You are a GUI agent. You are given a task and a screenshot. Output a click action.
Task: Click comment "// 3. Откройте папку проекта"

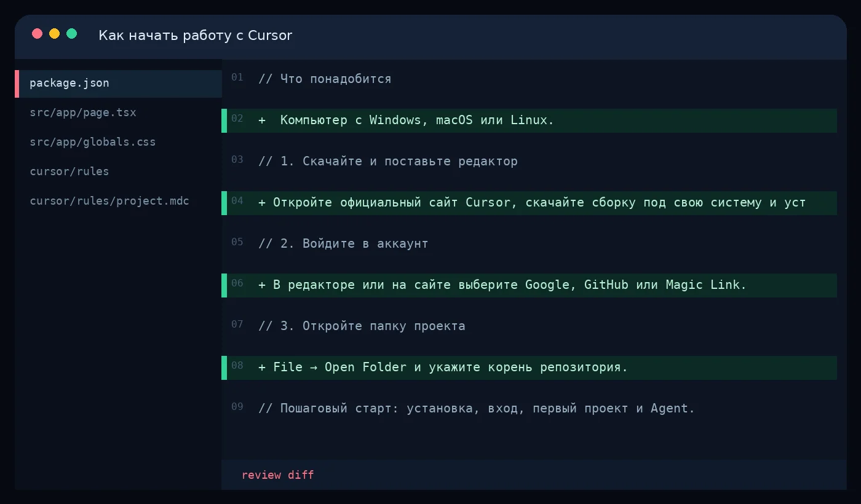click(362, 326)
